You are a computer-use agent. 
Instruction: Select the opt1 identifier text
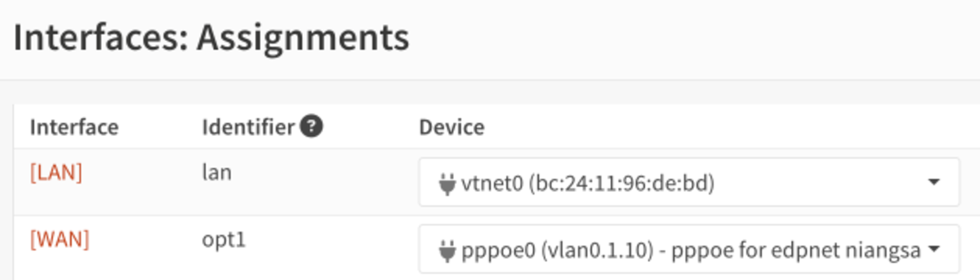click(224, 240)
